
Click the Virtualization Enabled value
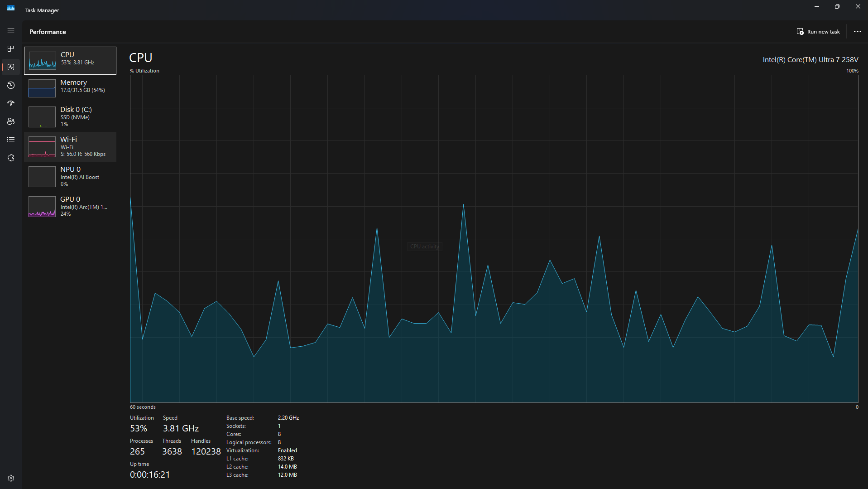(288, 450)
